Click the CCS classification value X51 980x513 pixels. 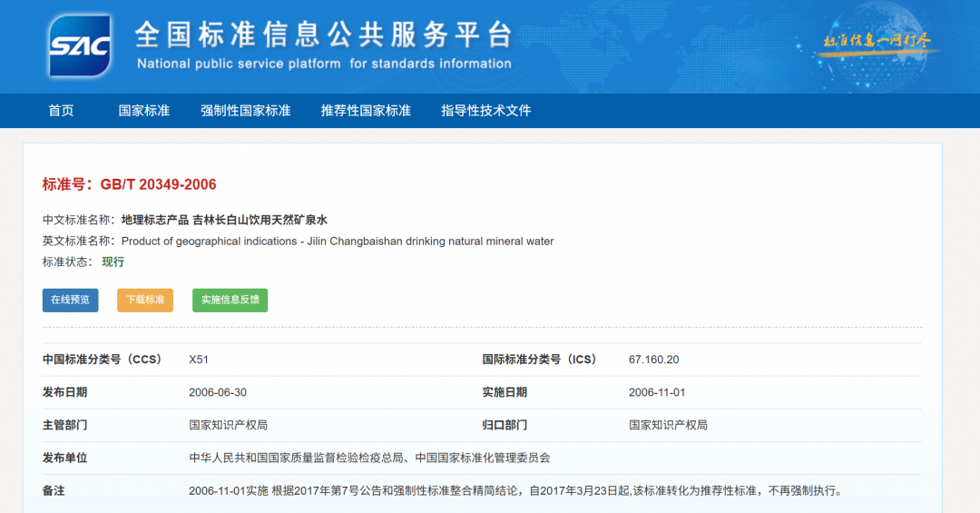pyautogui.click(x=199, y=360)
